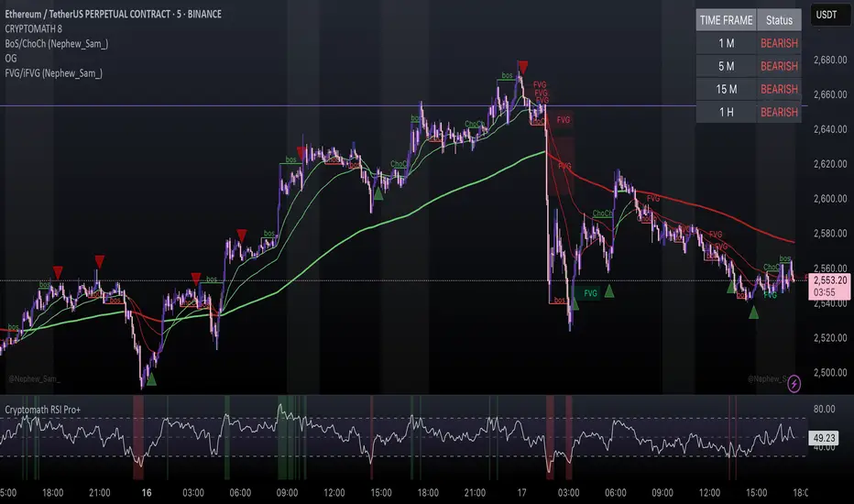
Task: Click the 2,580.00 price axis label
Action: click(830, 233)
